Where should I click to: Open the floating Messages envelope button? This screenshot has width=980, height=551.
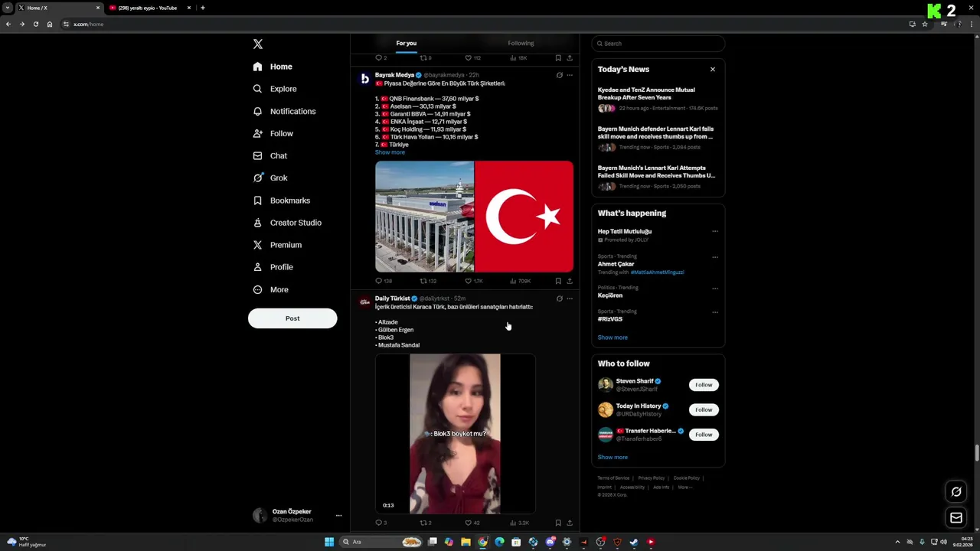(x=956, y=518)
